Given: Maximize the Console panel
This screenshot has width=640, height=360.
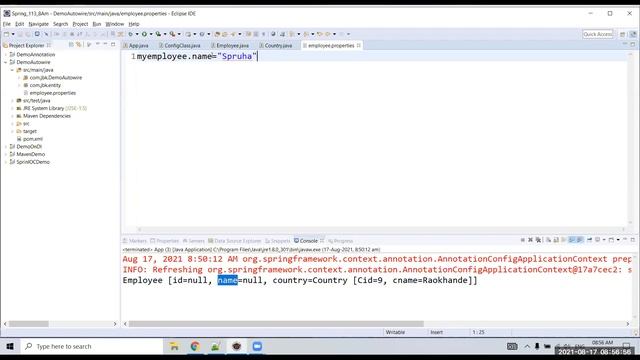Looking at the screenshot, I should (x=633, y=240).
